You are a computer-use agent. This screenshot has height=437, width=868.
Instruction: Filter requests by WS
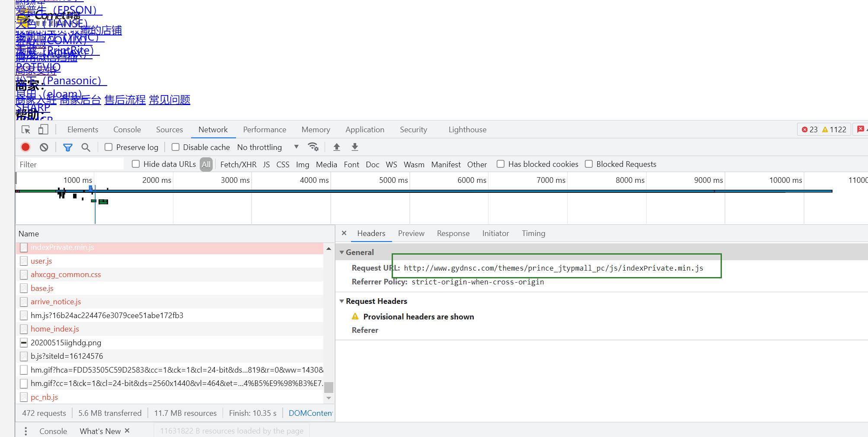tap(391, 164)
